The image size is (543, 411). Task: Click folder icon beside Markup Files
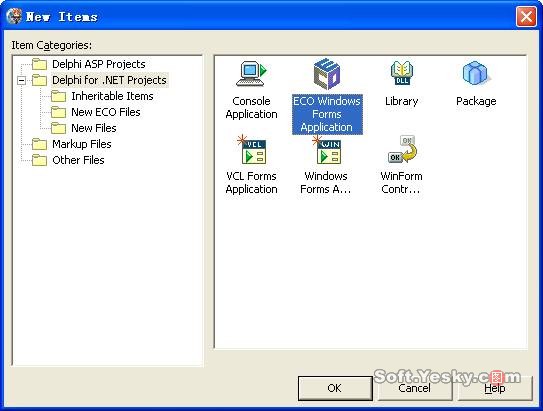click(39, 144)
